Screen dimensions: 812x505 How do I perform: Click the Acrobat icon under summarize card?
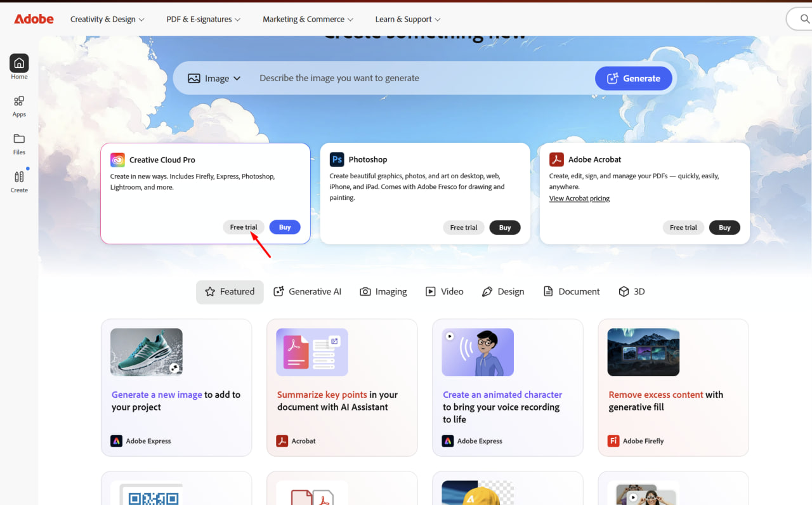click(282, 441)
